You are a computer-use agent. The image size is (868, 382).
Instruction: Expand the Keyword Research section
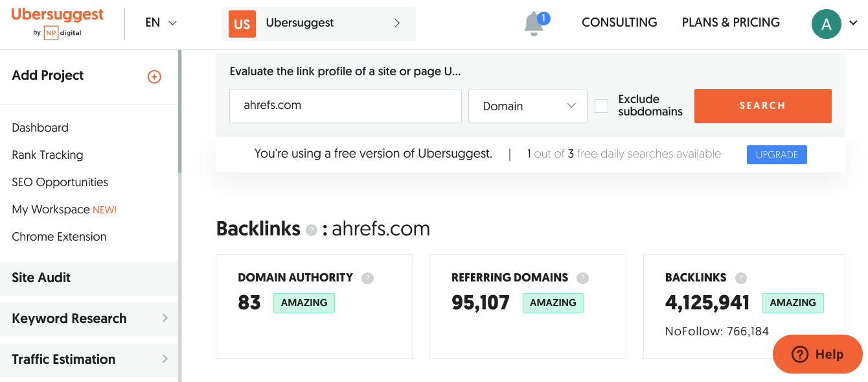click(89, 318)
